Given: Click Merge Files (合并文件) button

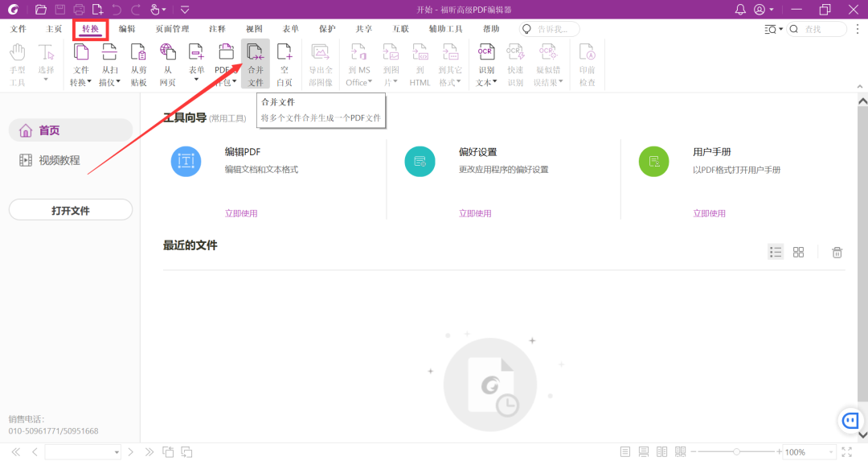Looking at the screenshot, I should [256, 65].
